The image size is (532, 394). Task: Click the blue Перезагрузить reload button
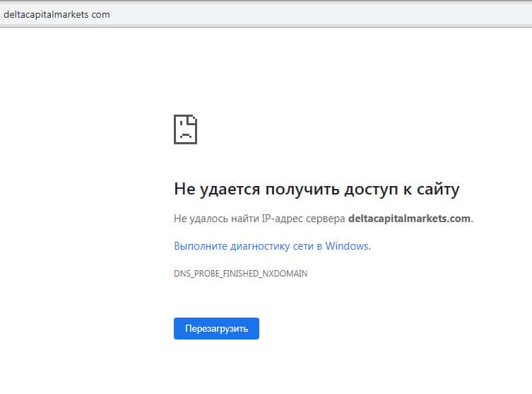click(216, 328)
